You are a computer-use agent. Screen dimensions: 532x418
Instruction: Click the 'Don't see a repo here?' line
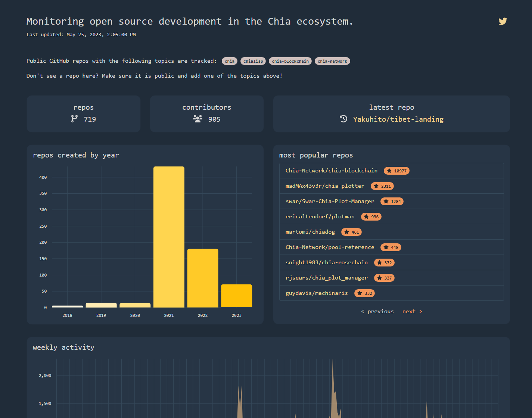click(x=154, y=76)
